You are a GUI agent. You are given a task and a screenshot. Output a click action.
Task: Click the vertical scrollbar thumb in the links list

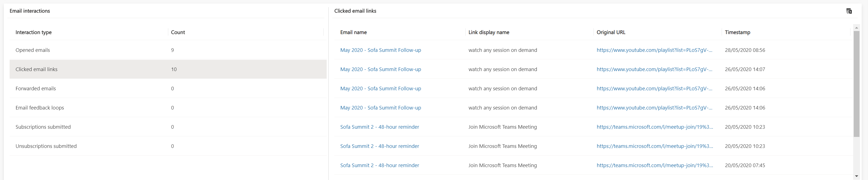856,84
